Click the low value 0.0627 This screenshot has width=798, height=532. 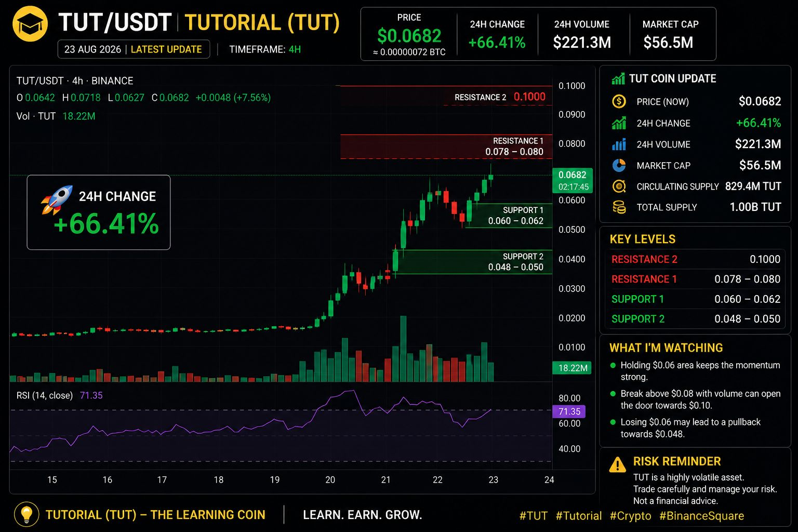coord(129,98)
